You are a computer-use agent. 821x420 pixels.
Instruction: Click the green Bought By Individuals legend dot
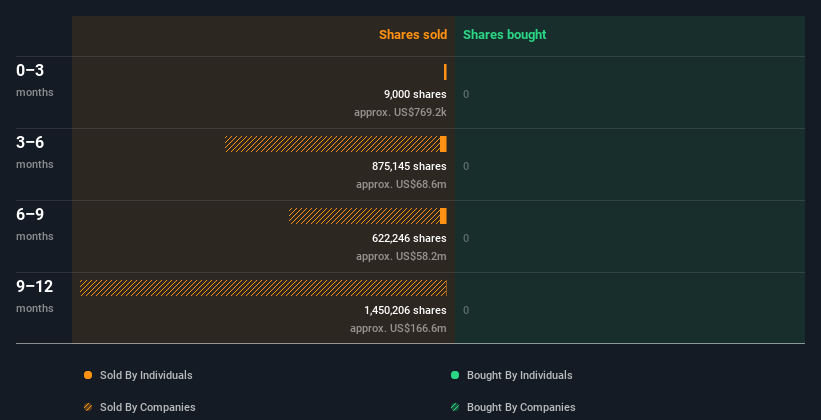click(455, 375)
